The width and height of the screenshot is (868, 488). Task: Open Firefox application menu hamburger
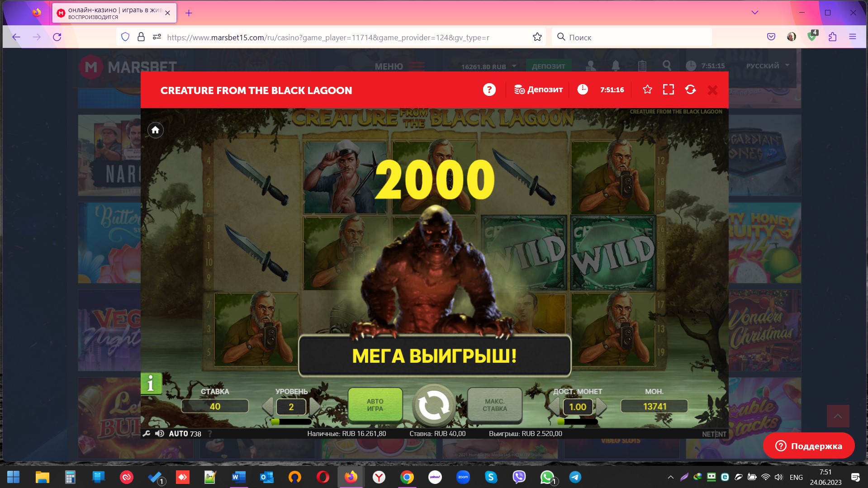pyautogui.click(x=852, y=37)
